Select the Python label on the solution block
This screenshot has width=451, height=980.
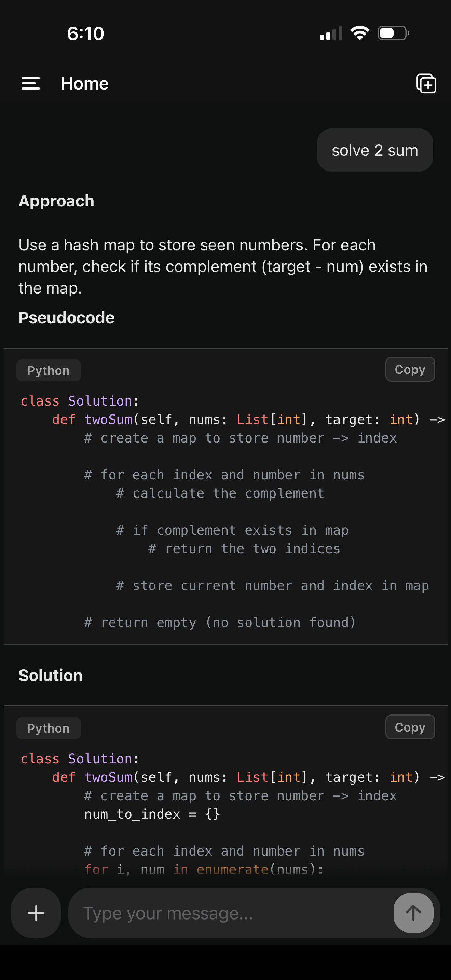pos(48,728)
